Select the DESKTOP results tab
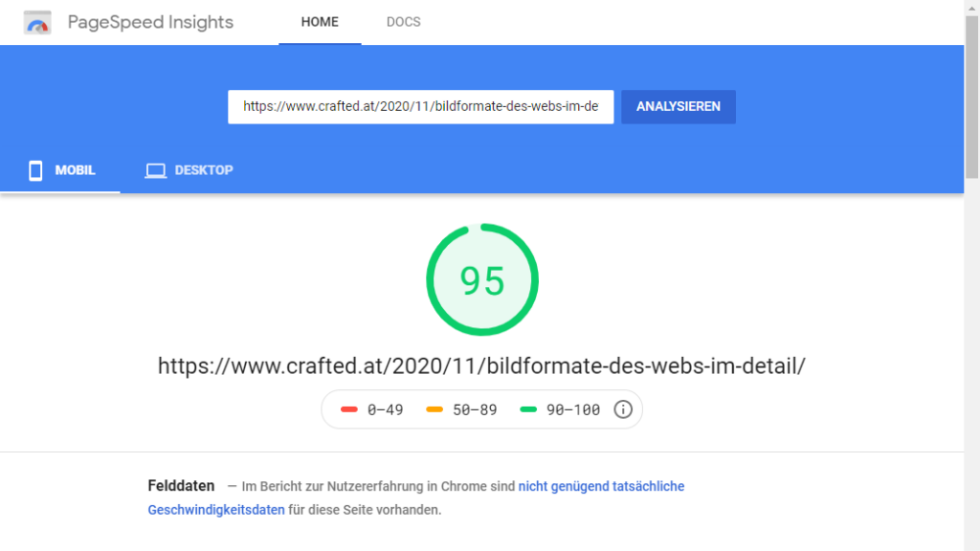This screenshot has width=980, height=551. pos(189,170)
